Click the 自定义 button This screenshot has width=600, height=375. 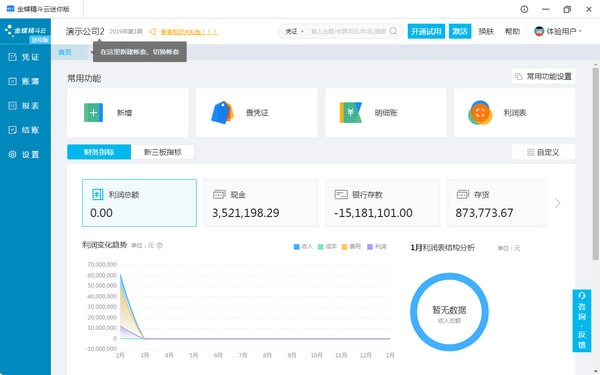543,152
